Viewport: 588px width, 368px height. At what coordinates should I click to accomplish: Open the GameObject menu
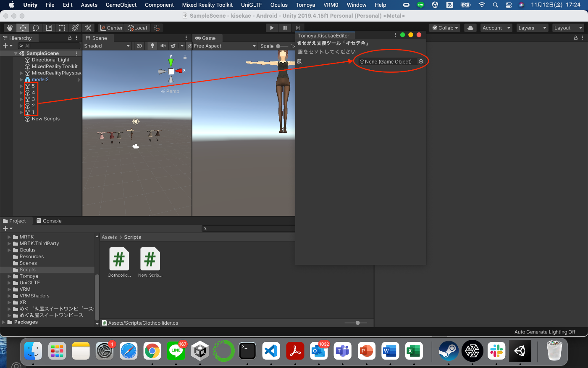point(121,5)
